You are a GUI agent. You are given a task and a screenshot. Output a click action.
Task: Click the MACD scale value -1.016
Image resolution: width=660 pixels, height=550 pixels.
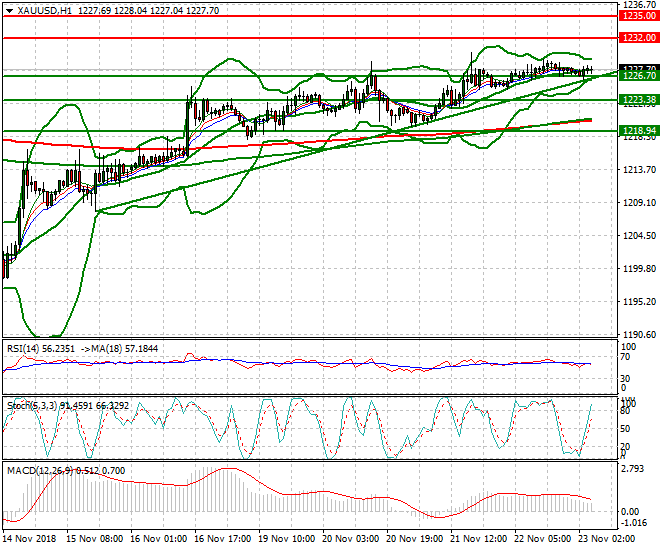click(634, 523)
